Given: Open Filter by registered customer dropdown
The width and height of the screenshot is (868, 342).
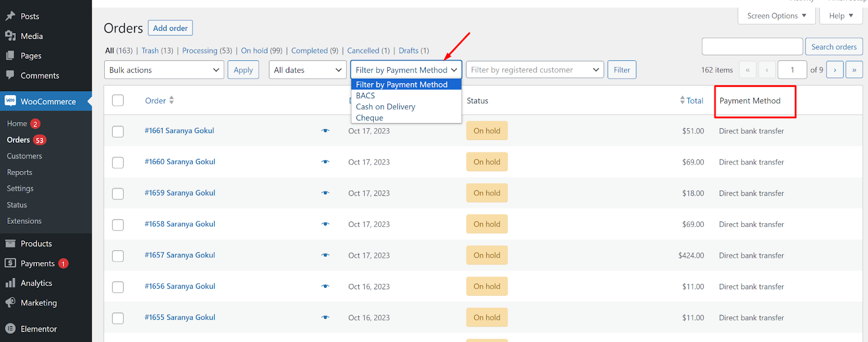Looking at the screenshot, I should [x=534, y=70].
